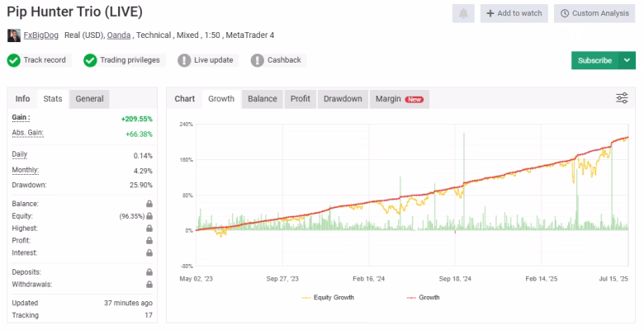This screenshot has height=330, width=644.
Task: Click the Live update warning icon
Action: [x=184, y=60]
